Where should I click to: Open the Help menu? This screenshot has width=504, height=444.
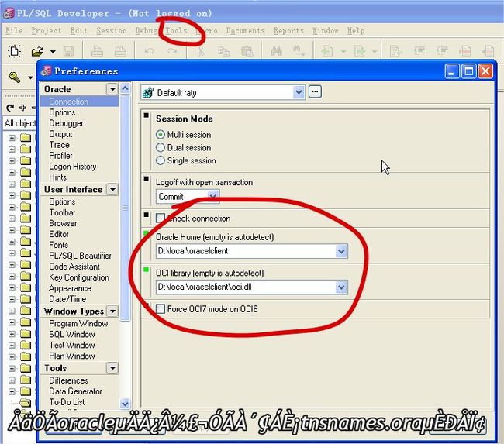pos(356,30)
